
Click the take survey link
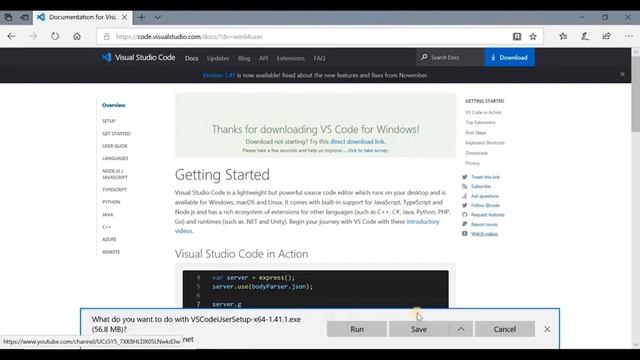coord(367,150)
